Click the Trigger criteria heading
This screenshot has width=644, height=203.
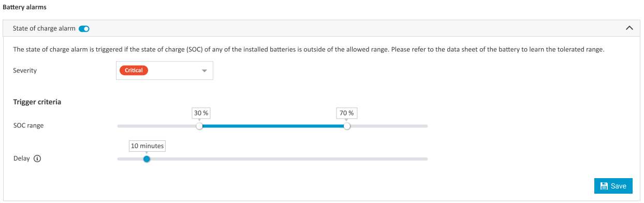(x=37, y=102)
